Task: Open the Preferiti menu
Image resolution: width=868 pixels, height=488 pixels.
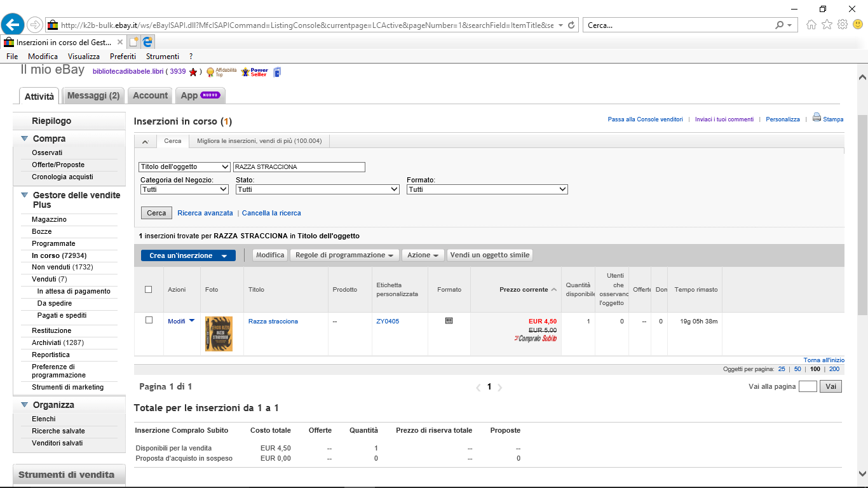Action: 123,57
